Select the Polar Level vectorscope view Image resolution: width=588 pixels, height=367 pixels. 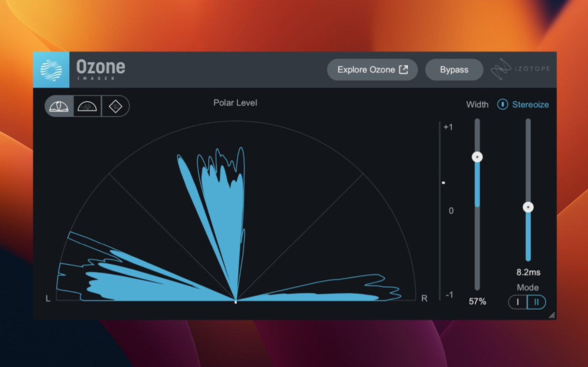pos(59,106)
